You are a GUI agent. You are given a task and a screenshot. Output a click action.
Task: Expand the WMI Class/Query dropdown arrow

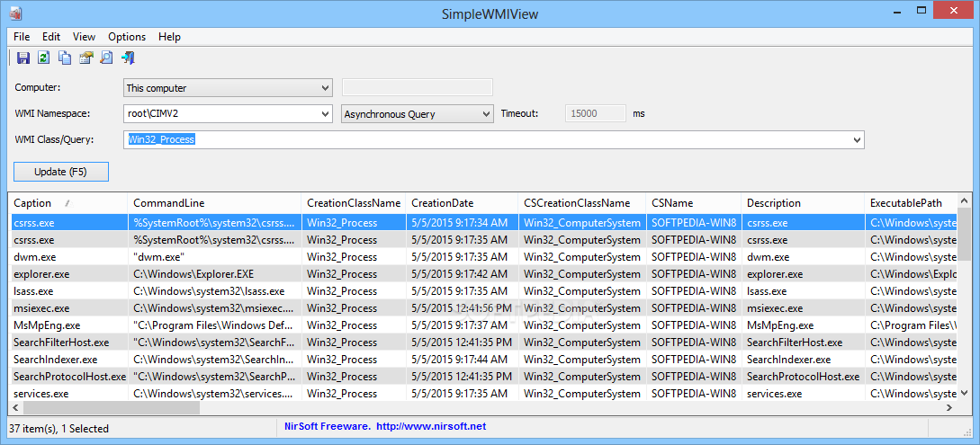point(857,140)
